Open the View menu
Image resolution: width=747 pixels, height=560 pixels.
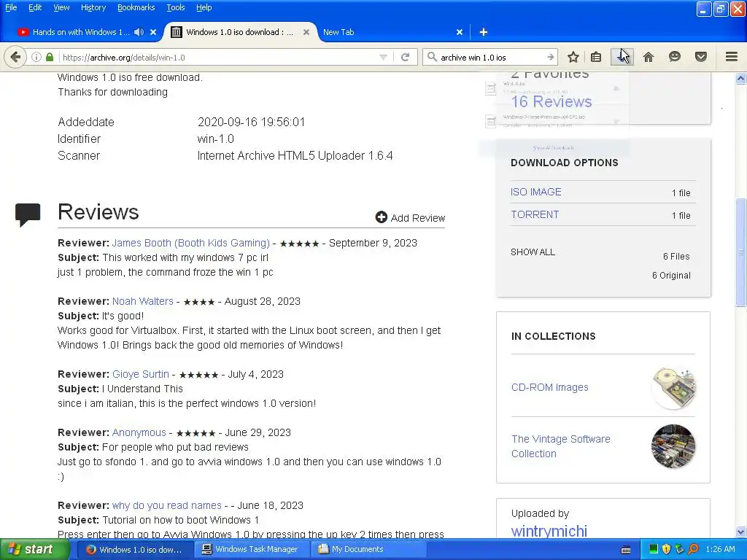coord(61,7)
